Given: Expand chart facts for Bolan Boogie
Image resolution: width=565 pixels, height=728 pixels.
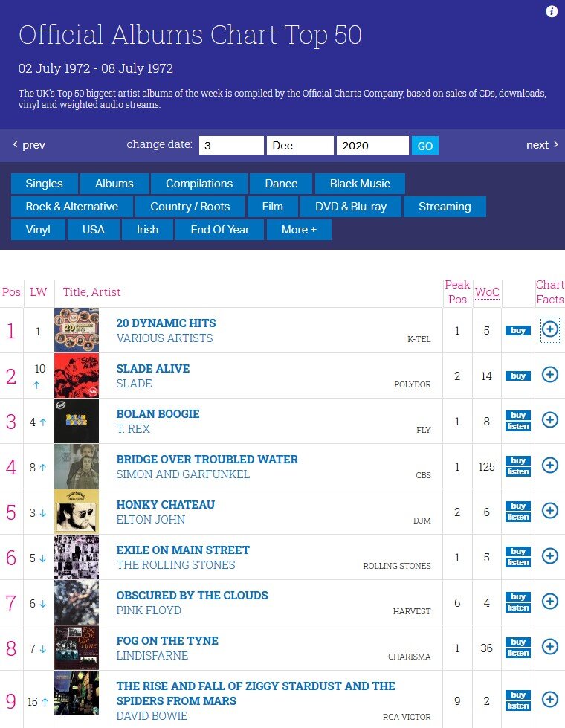Looking at the screenshot, I should 549,419.
